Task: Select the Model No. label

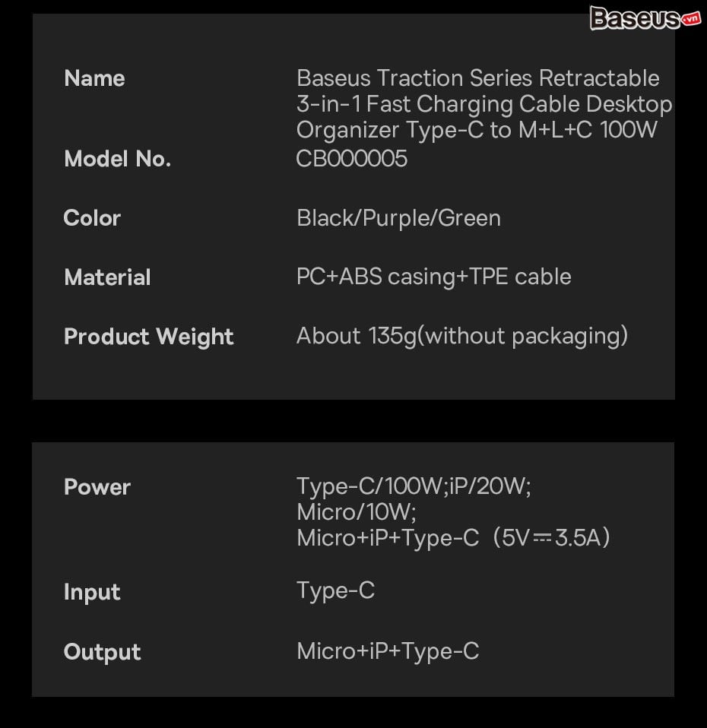Action: 118,159
